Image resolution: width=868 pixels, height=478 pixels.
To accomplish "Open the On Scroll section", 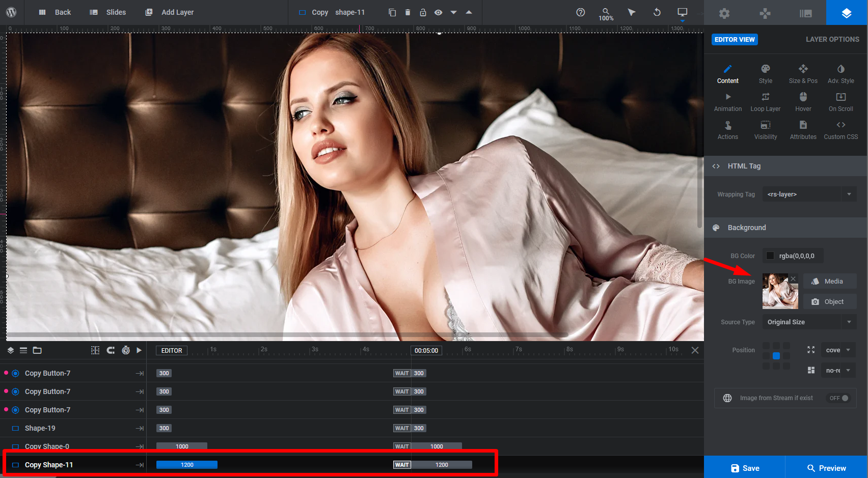I will (x=841, y=102).
